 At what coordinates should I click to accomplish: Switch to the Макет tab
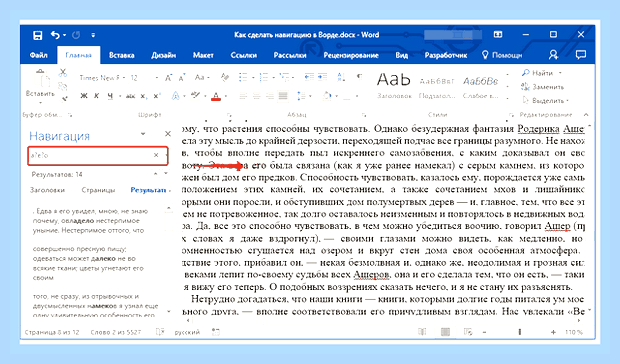click(x=203, y=55)
